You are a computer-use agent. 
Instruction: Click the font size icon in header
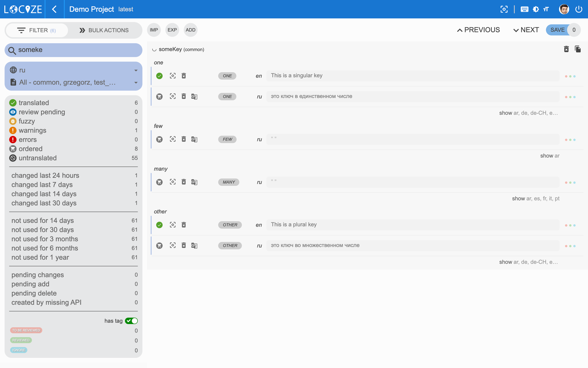(x=546, y=9)
